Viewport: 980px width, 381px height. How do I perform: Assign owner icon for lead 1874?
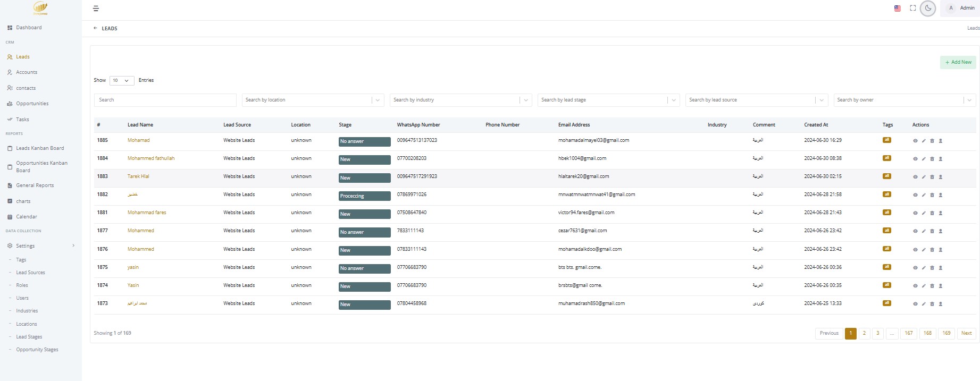941,286
